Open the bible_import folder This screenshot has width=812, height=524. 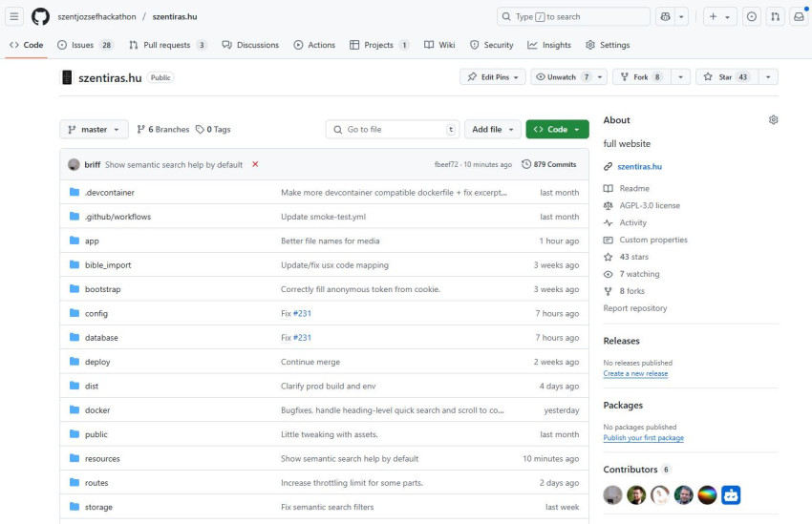tap(108, 264)
